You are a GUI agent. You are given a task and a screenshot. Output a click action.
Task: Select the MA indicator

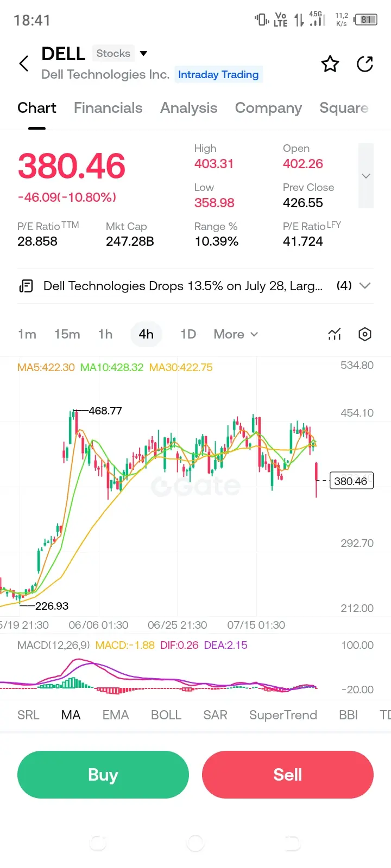click(x=71, y=715)
